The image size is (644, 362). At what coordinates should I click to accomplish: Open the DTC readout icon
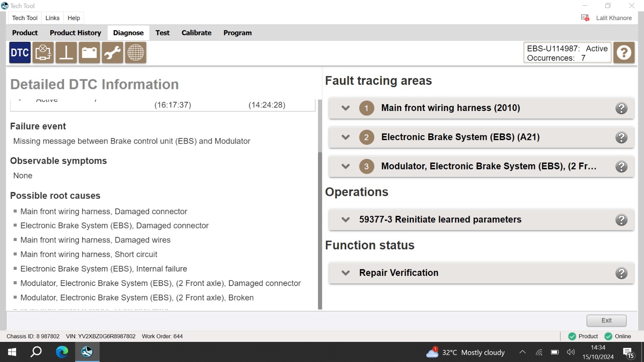20,53
